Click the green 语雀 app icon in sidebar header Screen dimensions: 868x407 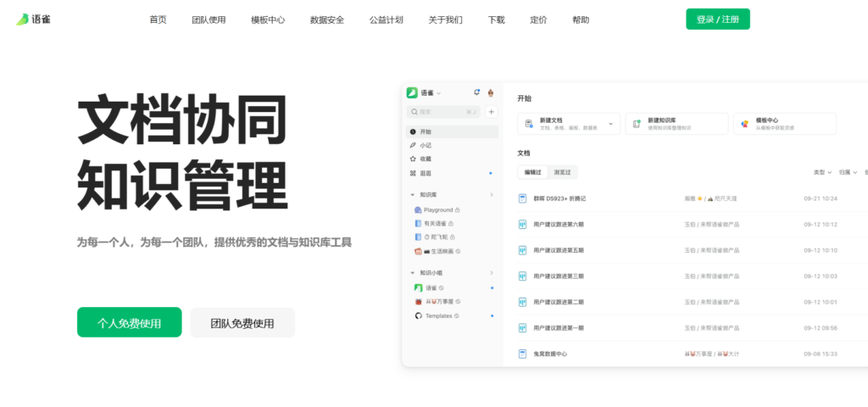[412, 92]
